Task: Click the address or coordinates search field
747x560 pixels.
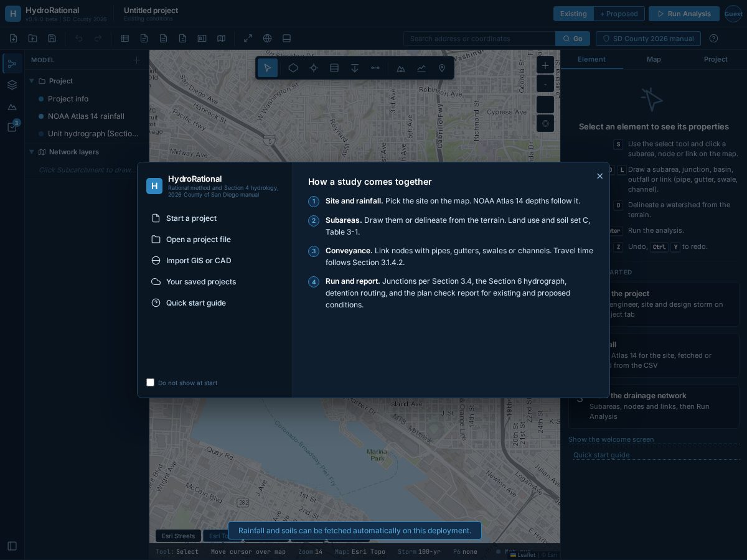Action: [479, 39]
